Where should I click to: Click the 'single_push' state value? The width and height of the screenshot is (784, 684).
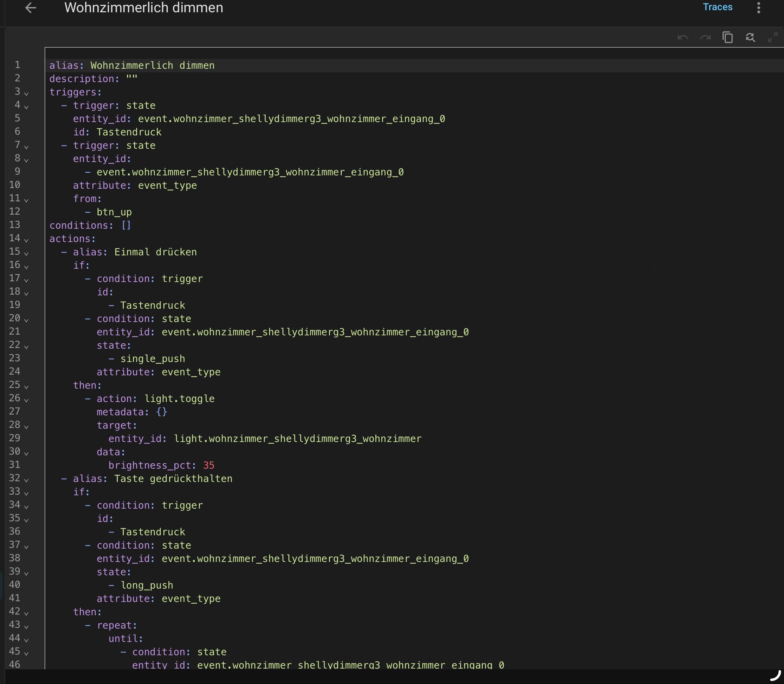(153, 359)
